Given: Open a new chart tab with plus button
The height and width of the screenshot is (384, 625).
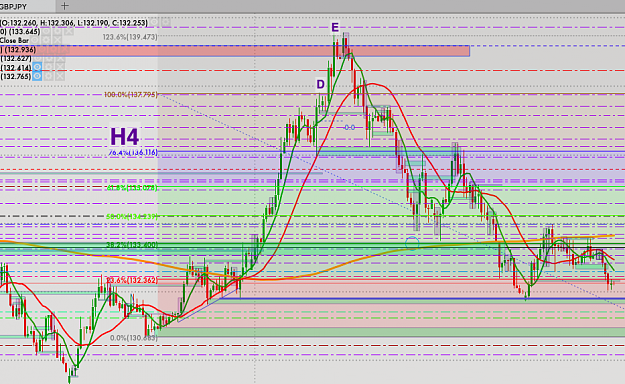Looking at the screenshot, I should click(x=65, y=6).
